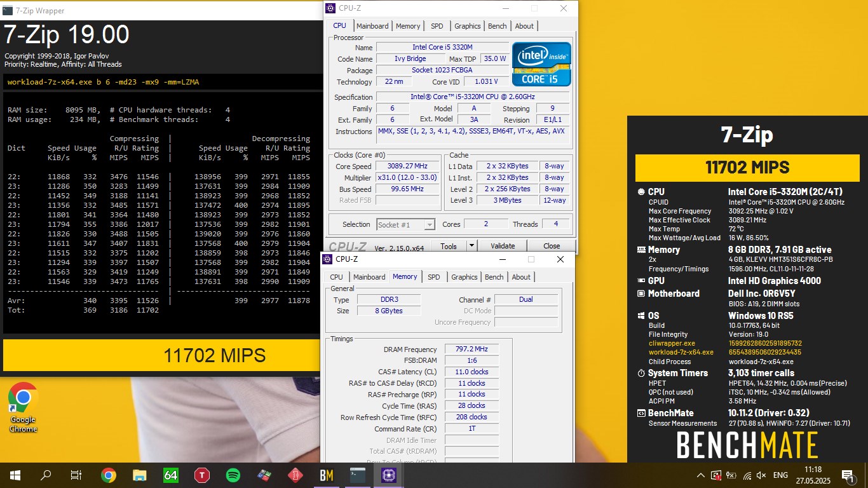Image resolution: width=868 pixels, height=488 pixels.
Task: Click the DRAM Frequency value 797.2 MHz
Action: pyautogui.click(x=471, y=349)
